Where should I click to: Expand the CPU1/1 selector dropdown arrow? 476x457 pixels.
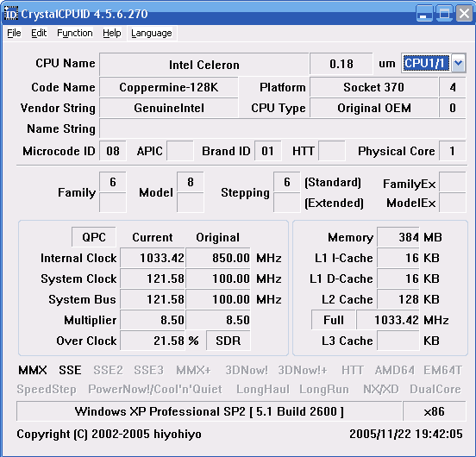point(459,63)
